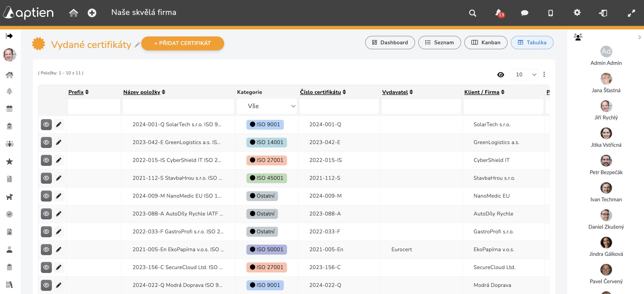
Task: Click the mobile device icon in header
Action: pos(551,13)
